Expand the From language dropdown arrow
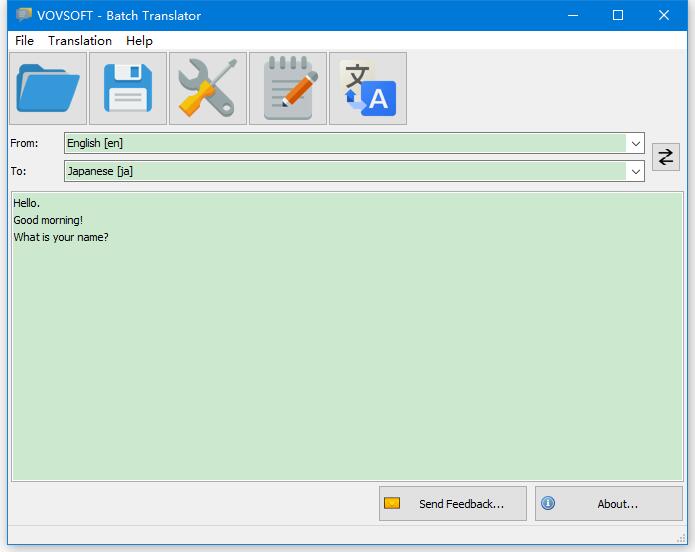 635,143
